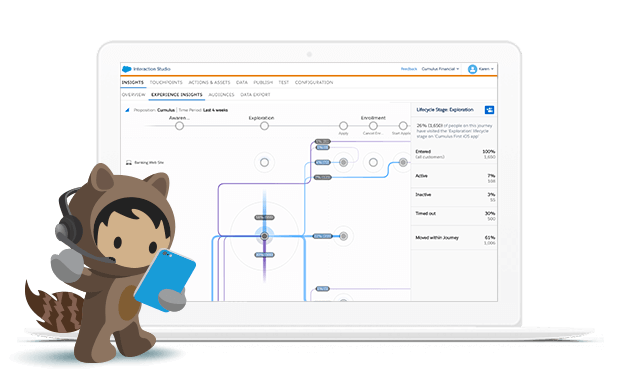Viewport: 624px width, 389px height.
Task: Click the Timed out metric row
Action: click(x=454, y=216)
